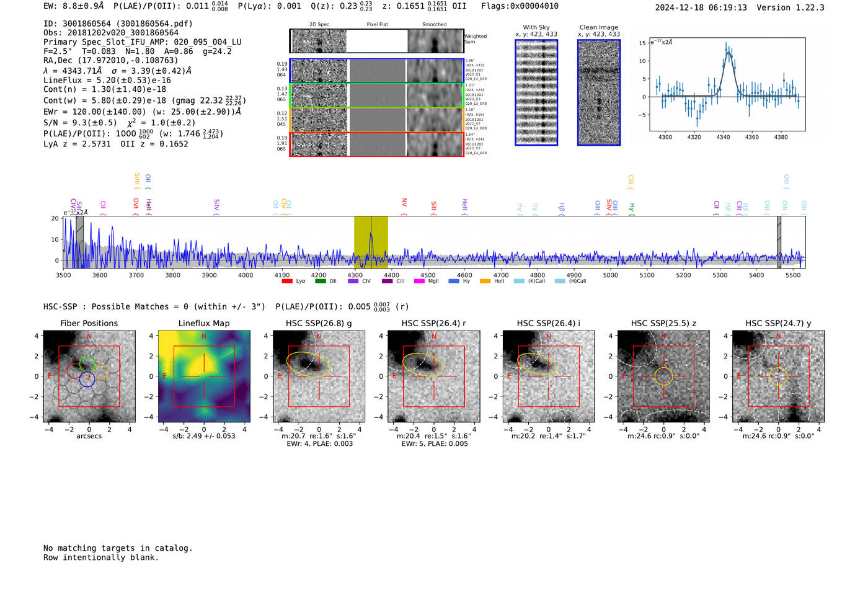Click the Gaussian emission line fit plot

tap(727, 84)
